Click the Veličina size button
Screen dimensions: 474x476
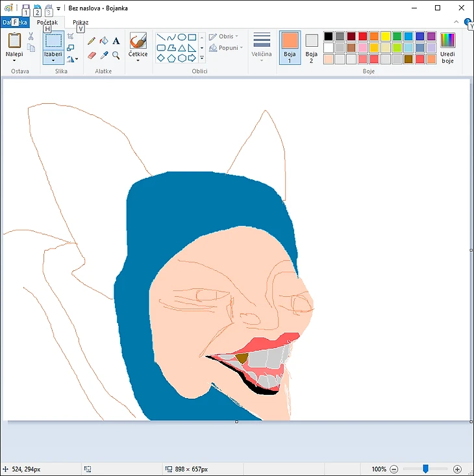(262, 47)
